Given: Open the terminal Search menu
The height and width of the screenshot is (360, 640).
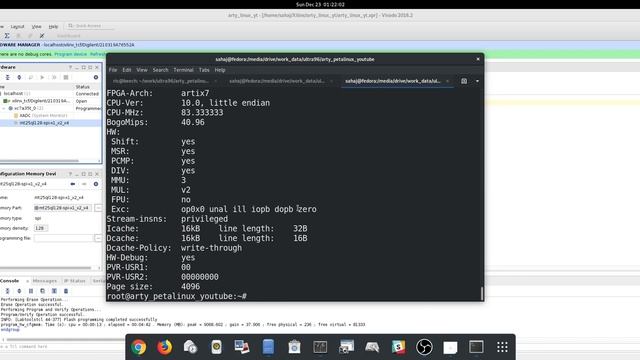Looking at the screenshot, I should coord(160,70).
